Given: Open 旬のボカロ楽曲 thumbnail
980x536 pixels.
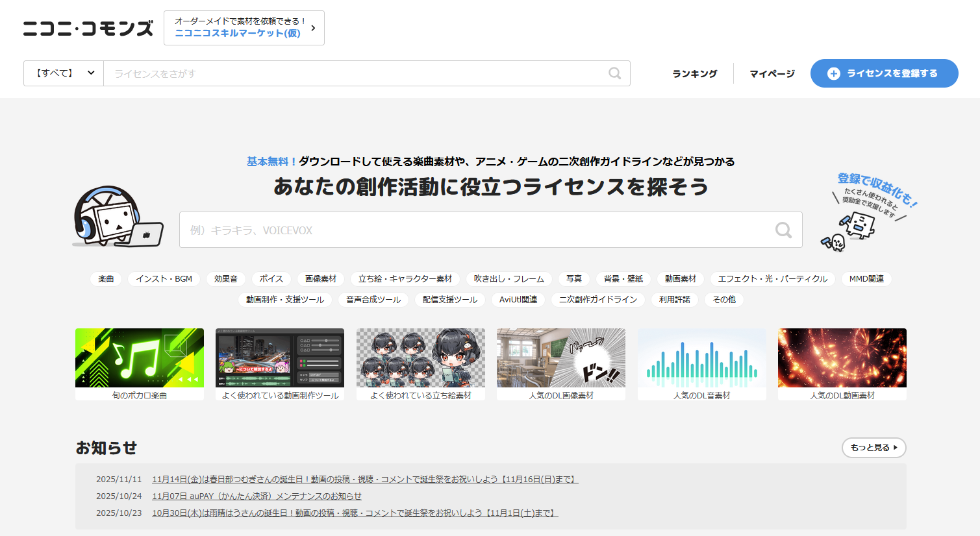Looking at the screenshot, I should pyautogui.click(x=140, y=364).
